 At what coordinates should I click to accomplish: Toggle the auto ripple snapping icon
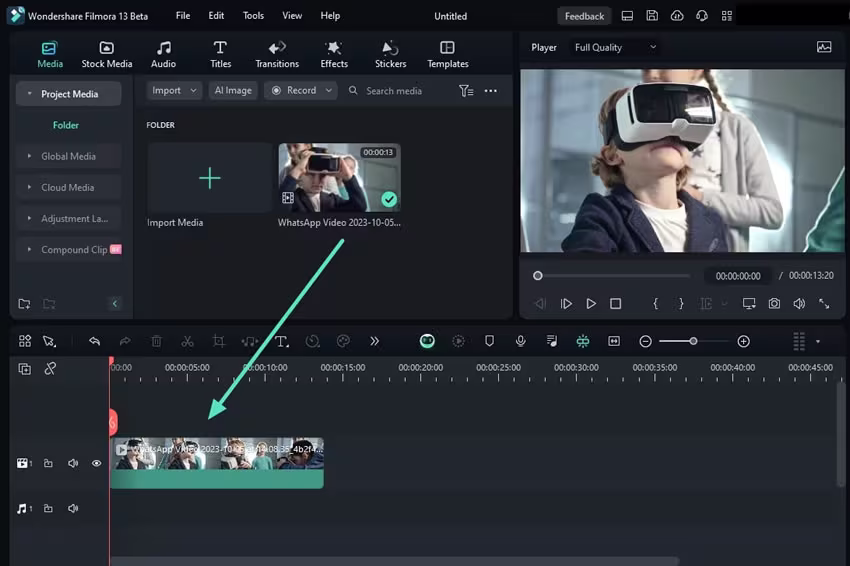click(x=583, y=341)
